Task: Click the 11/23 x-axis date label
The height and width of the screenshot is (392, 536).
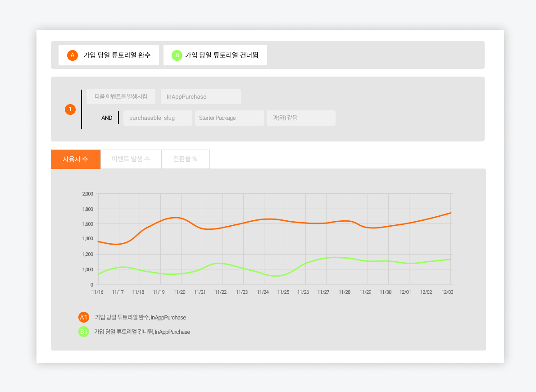Action: click(242, 292)
